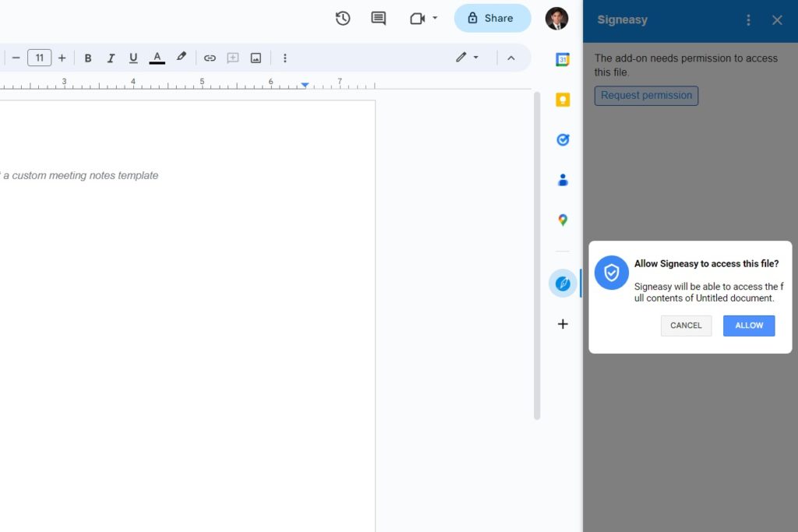Open version history

[x=342, y=18]
